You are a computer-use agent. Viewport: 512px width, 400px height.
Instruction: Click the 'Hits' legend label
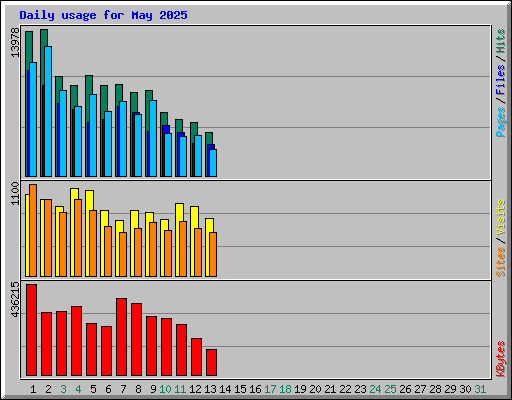coord(500,41)
